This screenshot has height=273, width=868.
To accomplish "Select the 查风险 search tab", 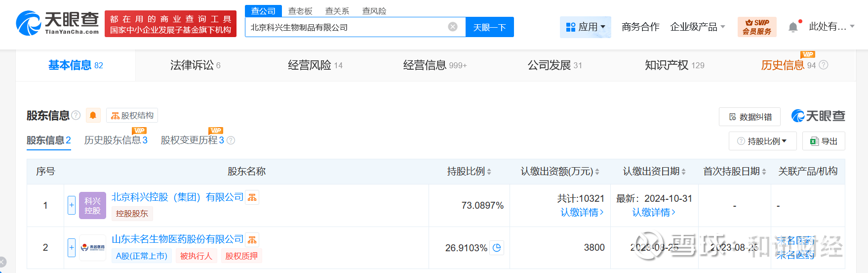I will point(374,11).
